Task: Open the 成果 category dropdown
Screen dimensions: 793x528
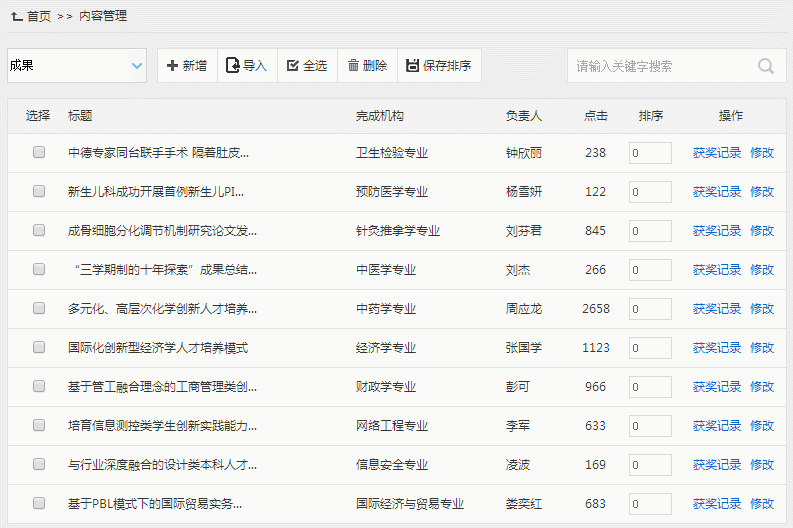Action: [x=77, y=66]
